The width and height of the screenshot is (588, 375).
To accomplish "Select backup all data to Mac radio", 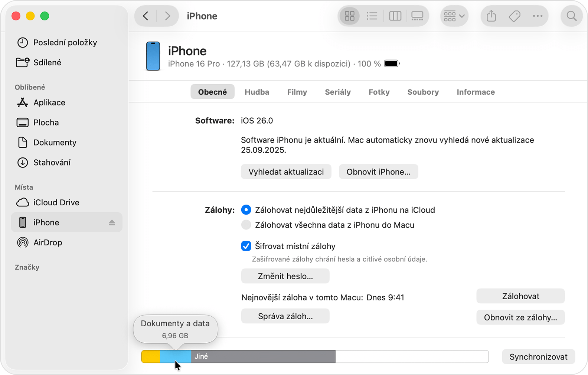I will point(246,225).
